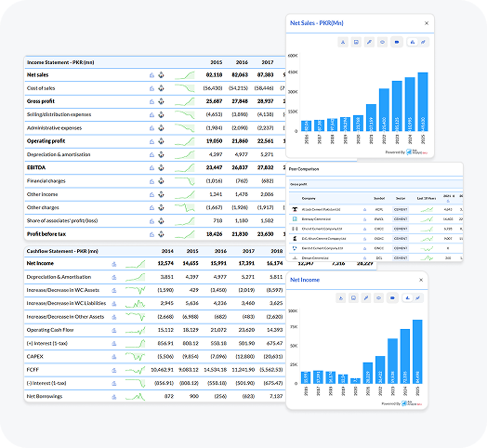Image resolution: width=487 pixels, height=448 pixels.
Task: Open chart icon in Financial charges row
Action: pos(151,181)
